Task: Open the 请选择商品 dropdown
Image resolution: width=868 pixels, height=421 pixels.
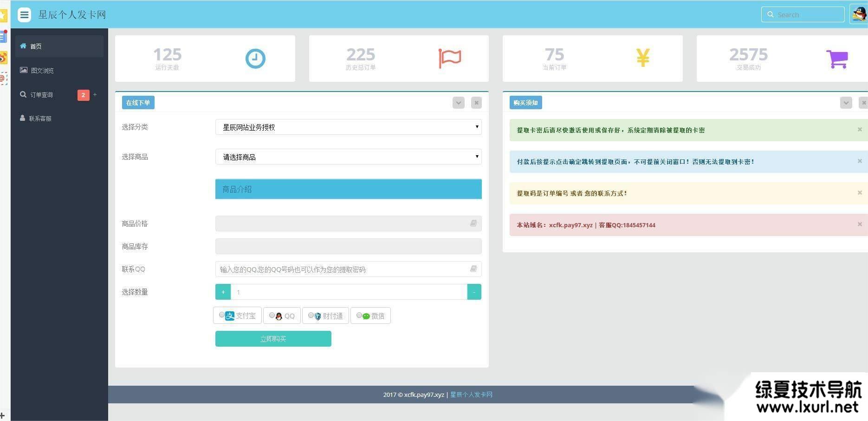Action: coord(349,157)
